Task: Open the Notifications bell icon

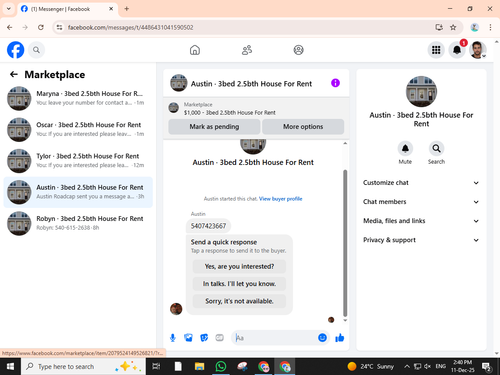Action: coord(457,50)
